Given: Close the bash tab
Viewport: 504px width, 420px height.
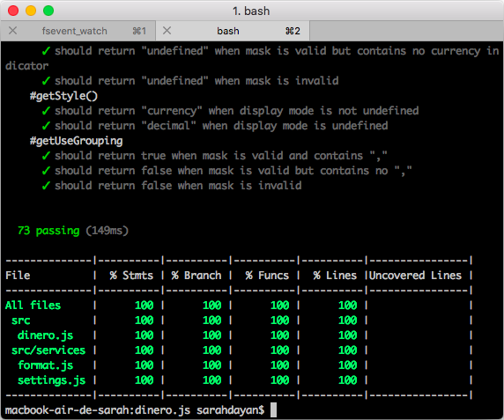Looking at the screenshot, I should [x=167, y=31].
